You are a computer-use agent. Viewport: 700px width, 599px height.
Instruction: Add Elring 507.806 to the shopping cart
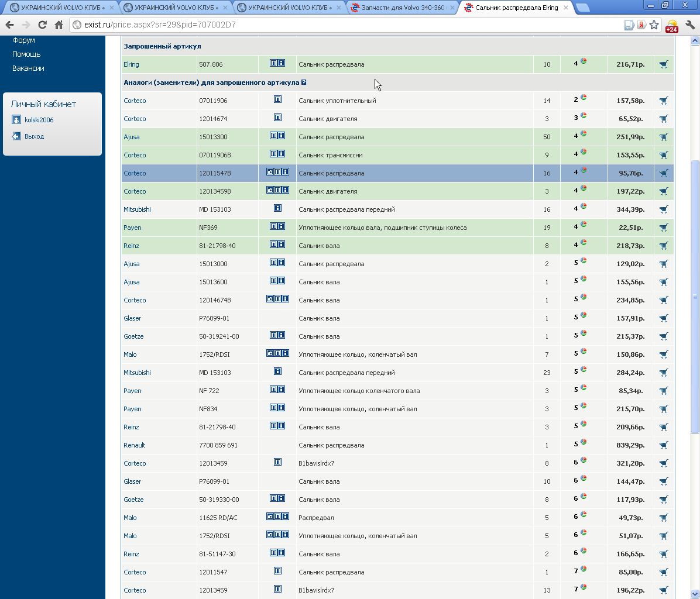663,64
